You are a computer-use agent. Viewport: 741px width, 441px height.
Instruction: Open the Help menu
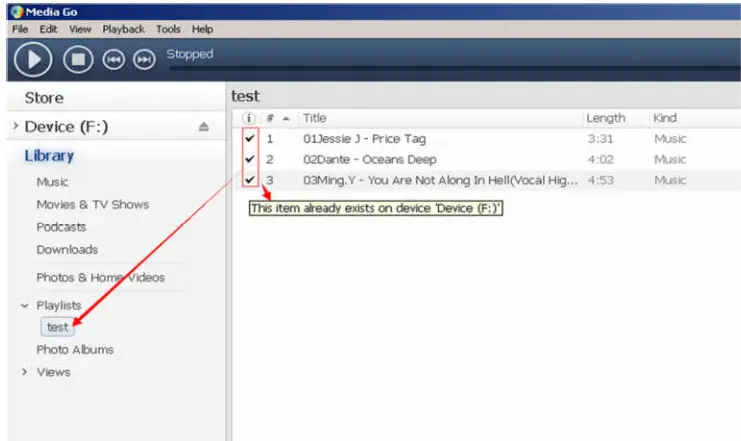[202, 29]
